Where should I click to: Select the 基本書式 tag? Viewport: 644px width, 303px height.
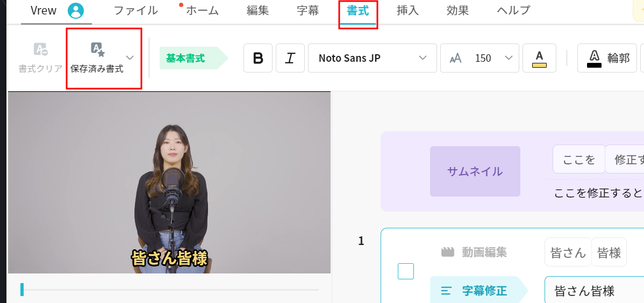click(x=194, y=58)
